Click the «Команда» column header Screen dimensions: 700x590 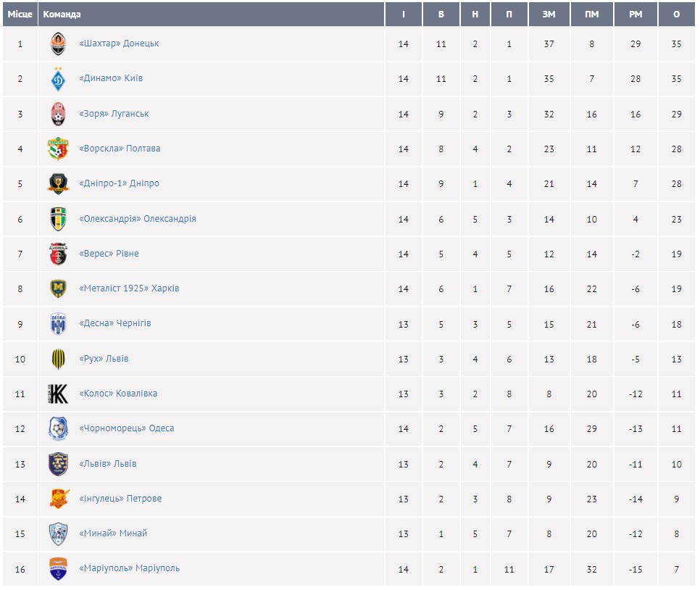(62, 14)
